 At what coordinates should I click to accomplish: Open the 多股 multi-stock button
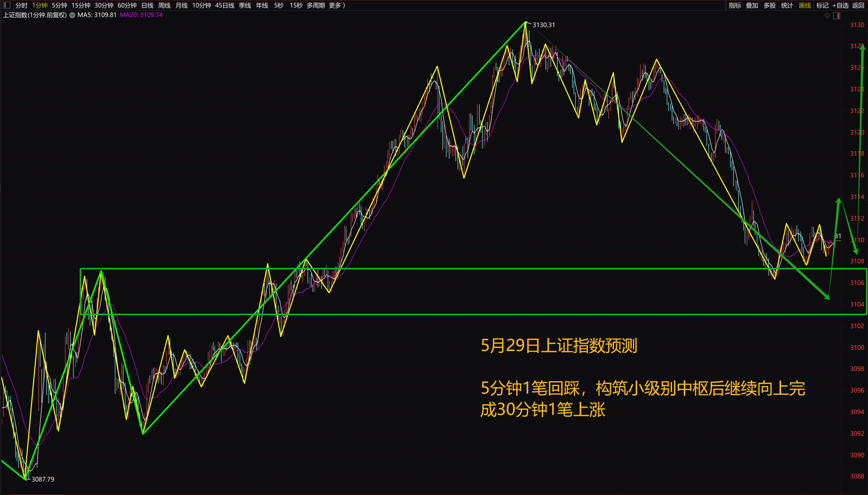[x=770, y=5]
